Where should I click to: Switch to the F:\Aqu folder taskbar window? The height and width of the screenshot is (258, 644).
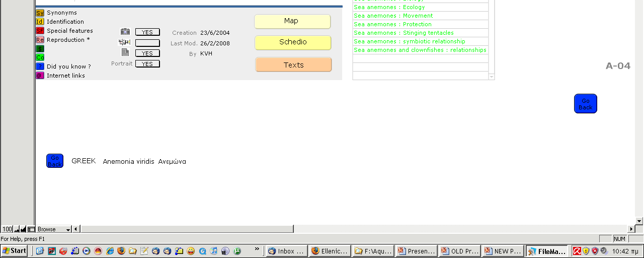[373, 250]
